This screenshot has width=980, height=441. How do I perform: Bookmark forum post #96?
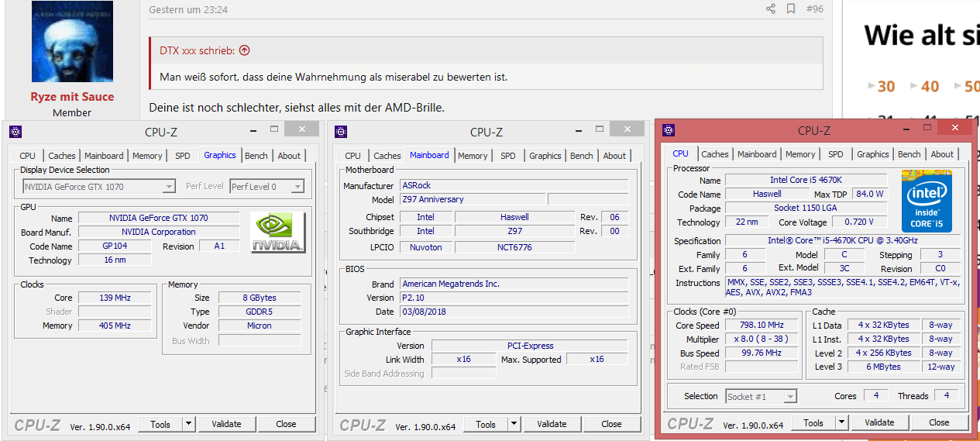791,9
